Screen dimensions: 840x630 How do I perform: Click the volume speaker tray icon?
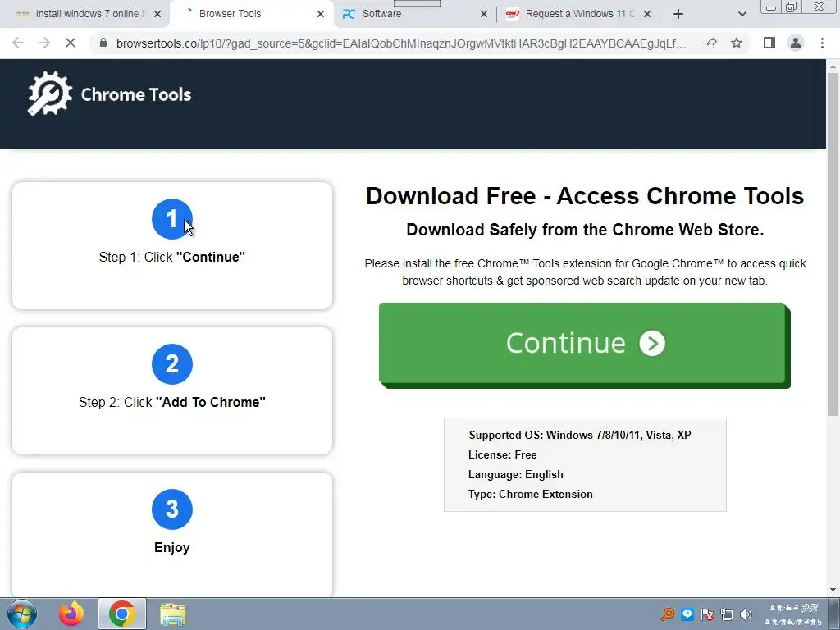click(746, 614)
